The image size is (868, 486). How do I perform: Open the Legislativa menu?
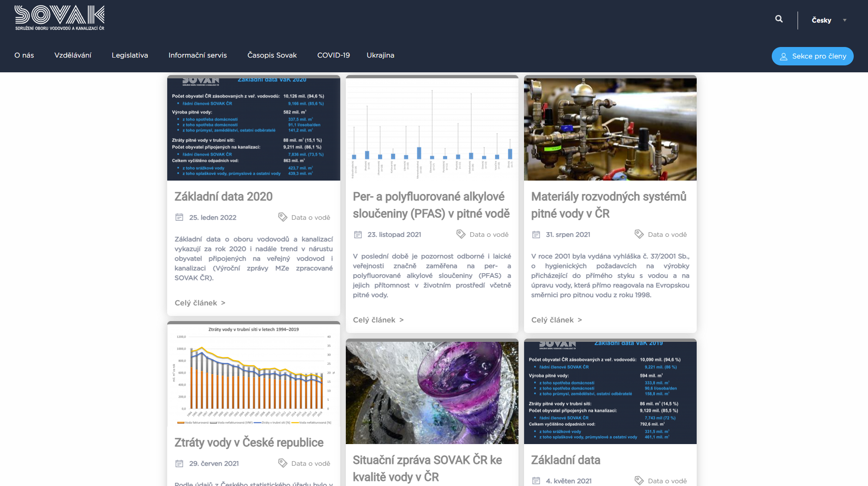(130, 55)
